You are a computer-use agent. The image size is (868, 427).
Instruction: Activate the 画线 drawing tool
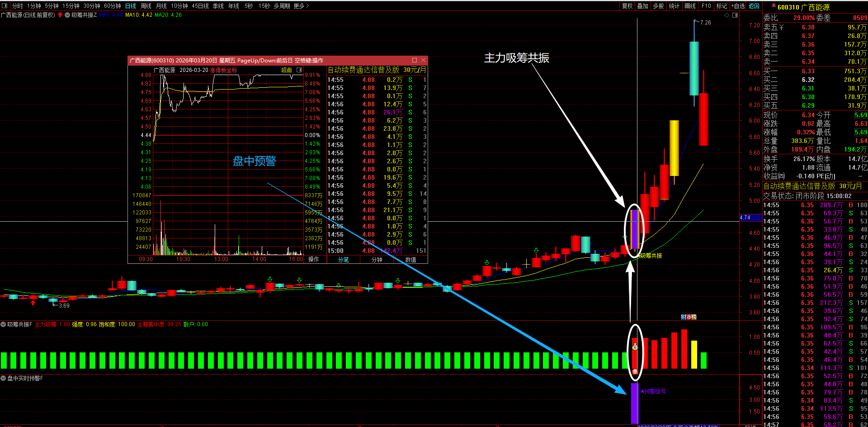[690, 6]
